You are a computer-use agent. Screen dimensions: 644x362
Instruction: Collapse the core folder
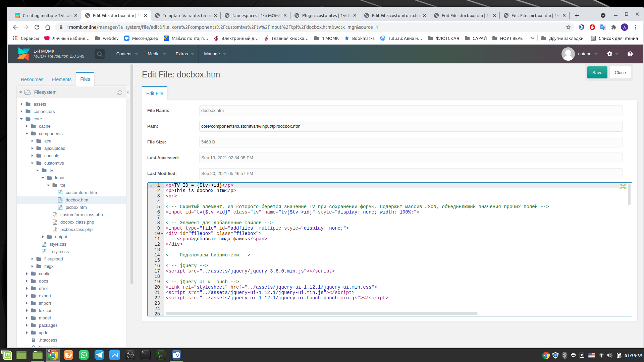click(x=21, y=119)
